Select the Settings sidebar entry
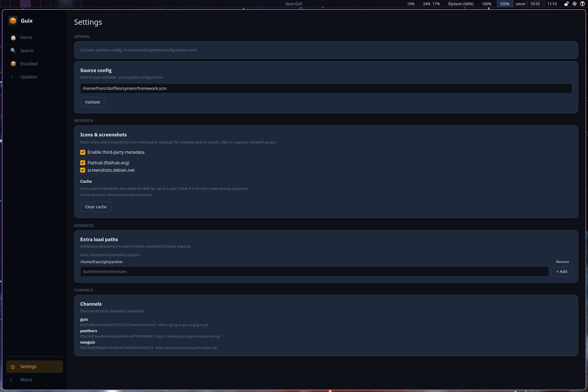 pos(35,366)
